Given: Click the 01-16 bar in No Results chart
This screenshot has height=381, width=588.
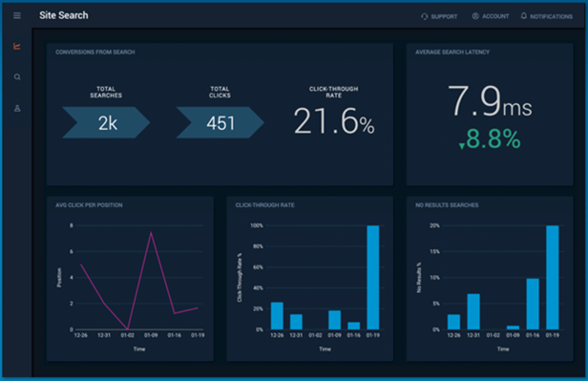Looking at the screenshot, I should 533,304.
